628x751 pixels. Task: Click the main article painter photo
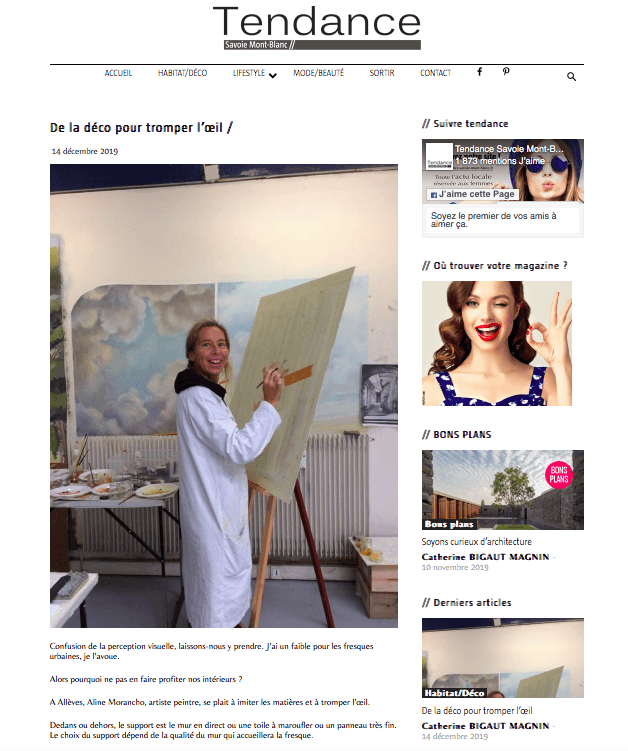(224, 396)
